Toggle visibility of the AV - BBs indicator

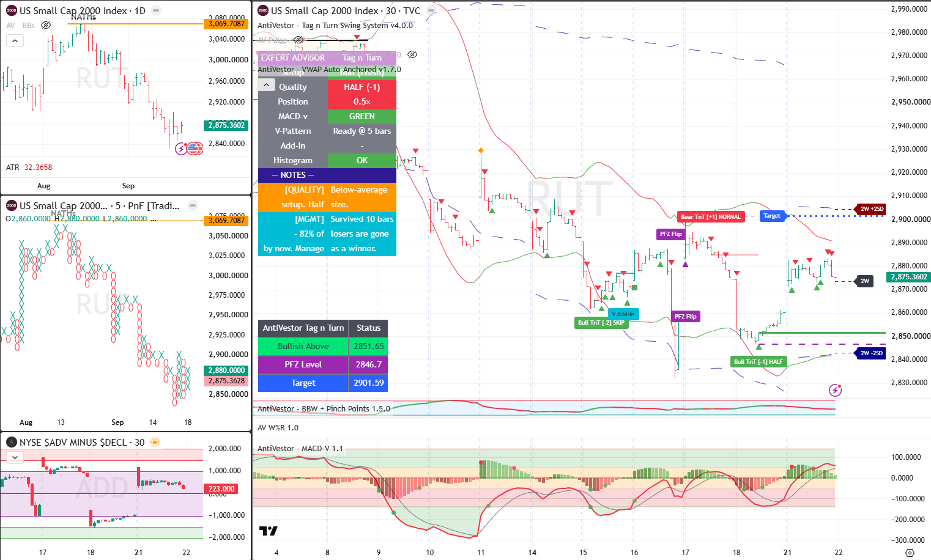[x=46, y=25]
